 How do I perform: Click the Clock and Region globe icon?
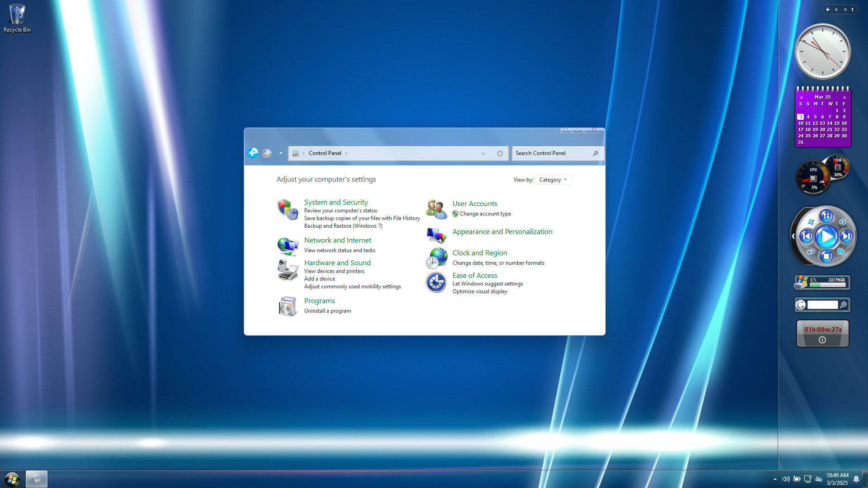click(x=436, y=258)
